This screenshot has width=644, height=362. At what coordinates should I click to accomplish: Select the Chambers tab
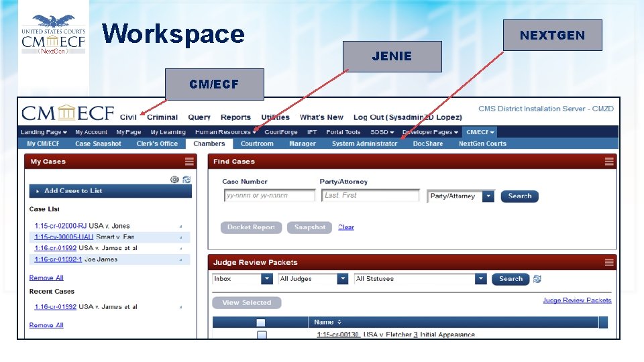click(209, 143)
